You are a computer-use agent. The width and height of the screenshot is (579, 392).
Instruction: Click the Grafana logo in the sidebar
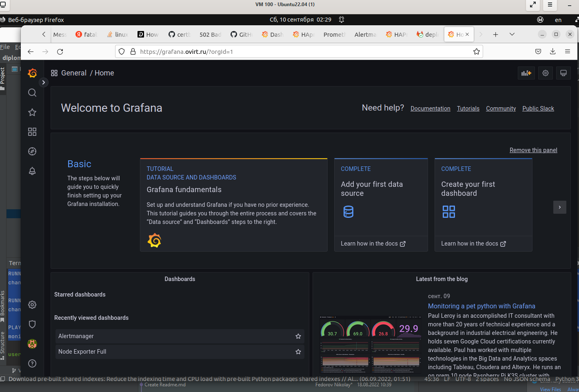pyautogui.click(x=32, y=73)
